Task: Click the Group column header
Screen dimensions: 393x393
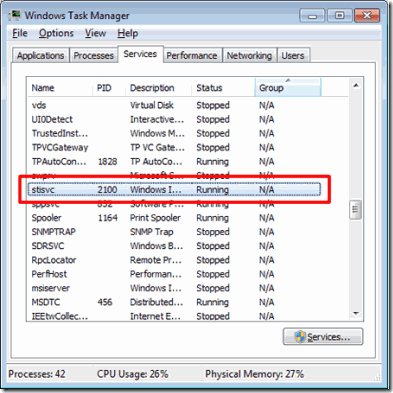Action: pyautogui.click(x=288, y=88)
